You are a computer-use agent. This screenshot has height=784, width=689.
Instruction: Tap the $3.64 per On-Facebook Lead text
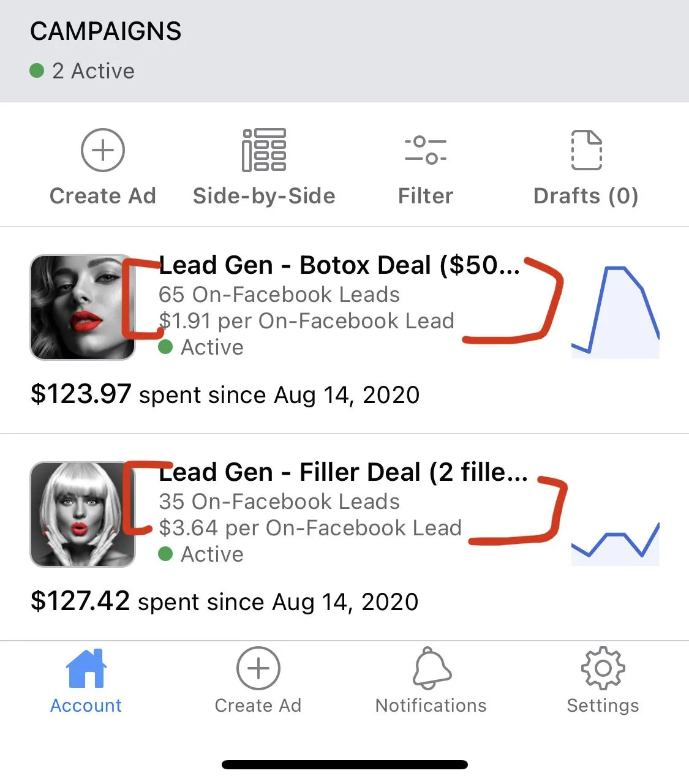pyautogui.click(x=310, y=528)
